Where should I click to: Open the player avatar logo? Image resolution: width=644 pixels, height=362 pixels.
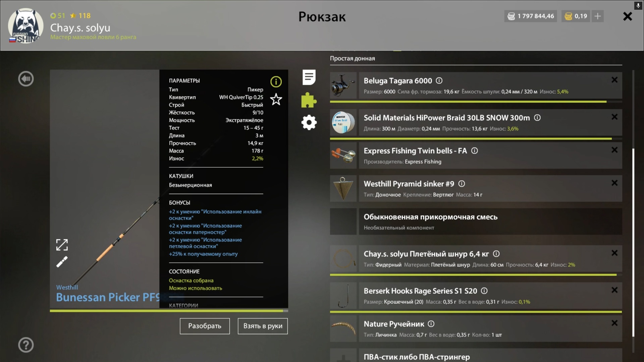[x=25, y=26]
